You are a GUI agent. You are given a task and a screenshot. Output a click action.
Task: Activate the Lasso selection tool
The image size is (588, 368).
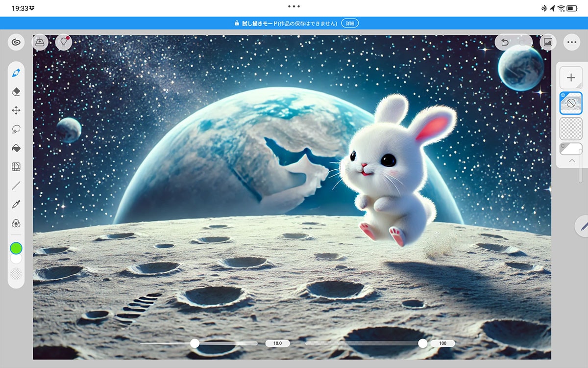point(15,129)
